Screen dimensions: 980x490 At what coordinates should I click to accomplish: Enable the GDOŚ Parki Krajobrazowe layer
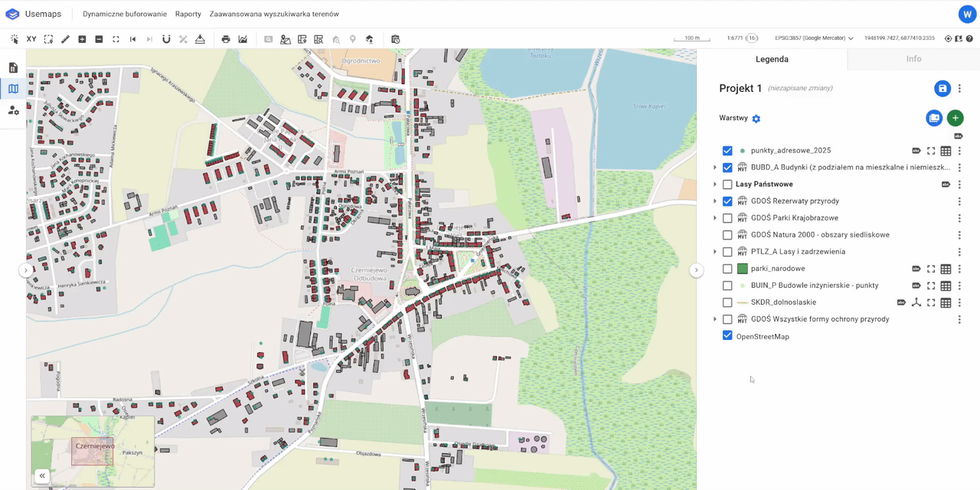(727, 218)
